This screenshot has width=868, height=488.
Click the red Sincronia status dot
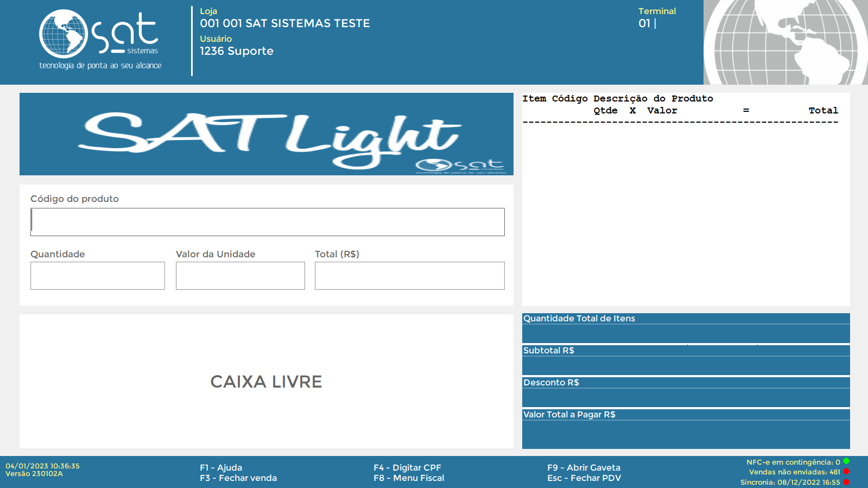click(x=846, y=481)
